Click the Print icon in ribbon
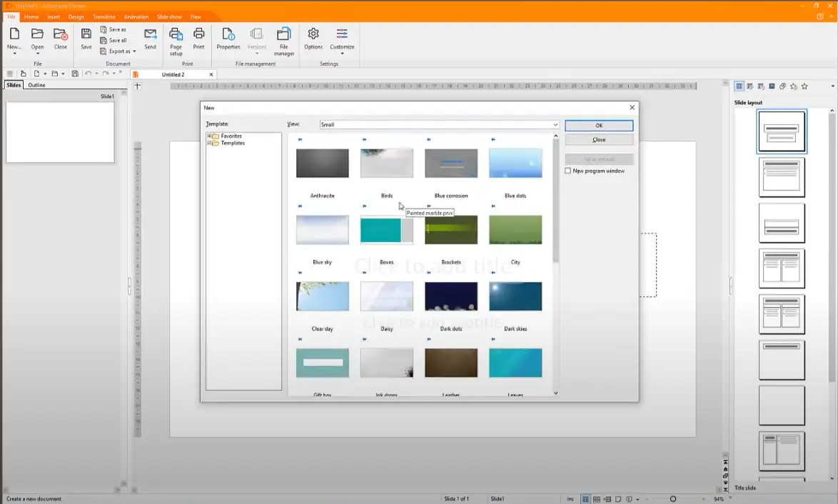 198,34
